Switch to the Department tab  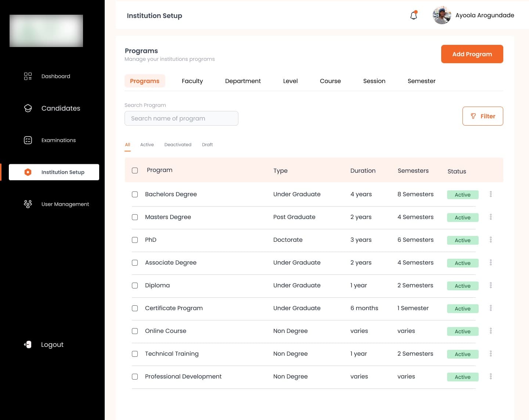[243, 81]
